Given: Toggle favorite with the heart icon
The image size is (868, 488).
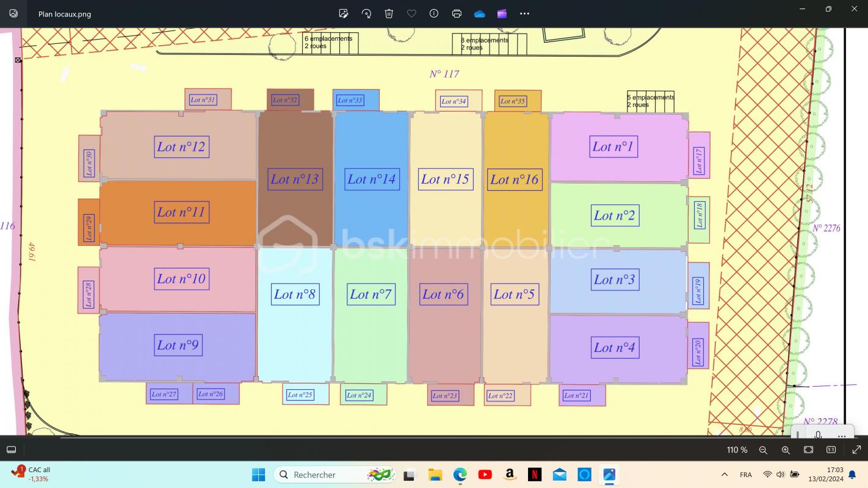Looking at the screenshot, I should click(411, 13).
